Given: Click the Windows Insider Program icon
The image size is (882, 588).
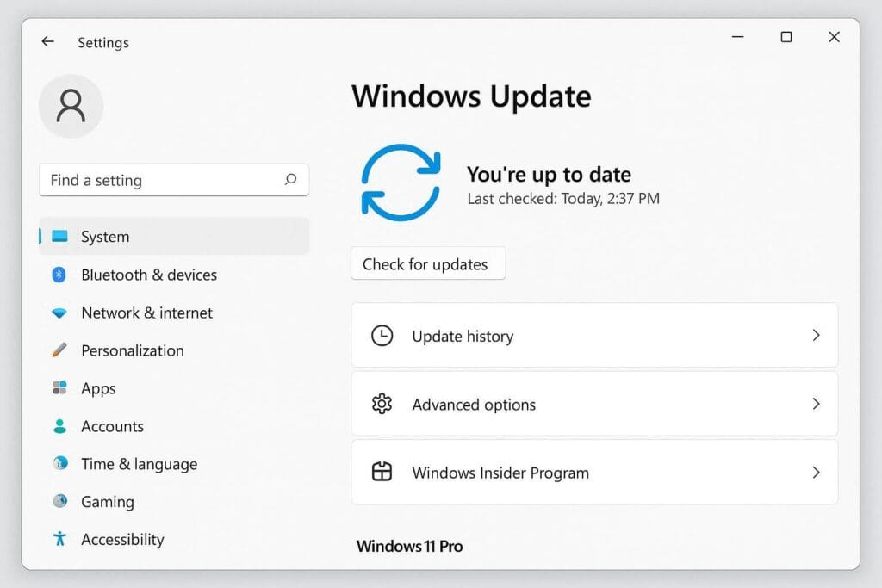Looking at the screenshot, I should point(382,472).
